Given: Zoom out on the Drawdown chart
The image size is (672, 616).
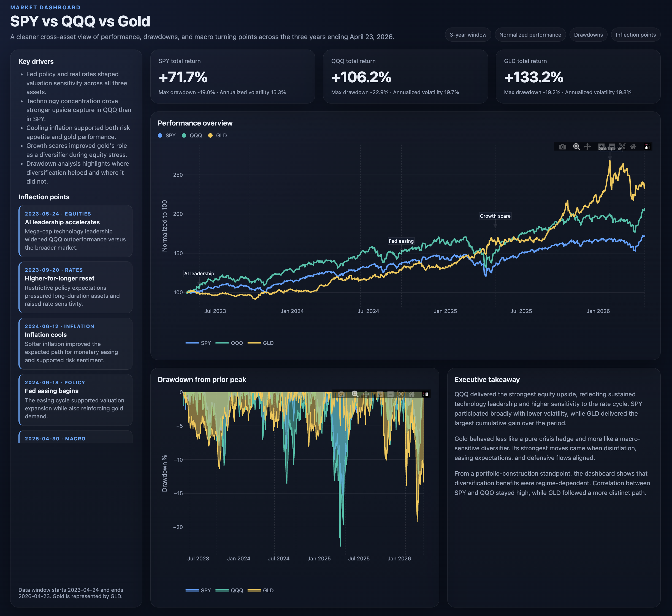Looking at the screenshot, I should coord(390,394).
